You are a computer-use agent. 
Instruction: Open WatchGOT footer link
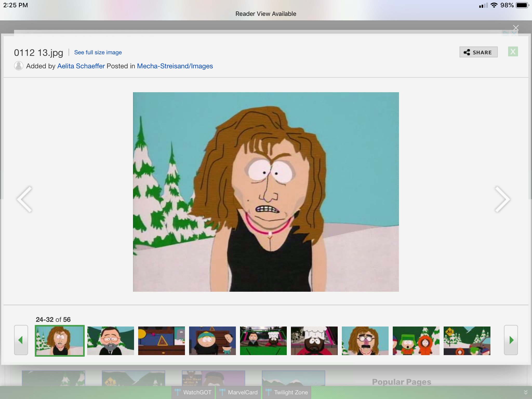coord(193,392)
